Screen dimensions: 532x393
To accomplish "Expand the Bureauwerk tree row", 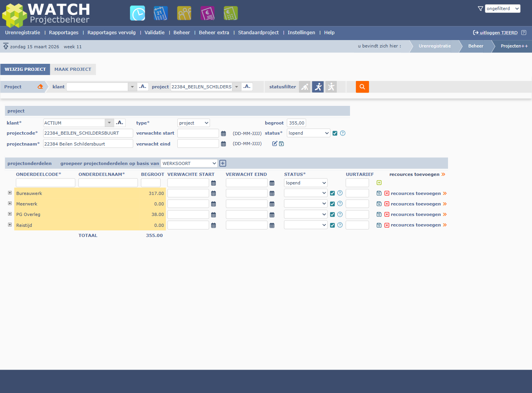I will [10, 193].
